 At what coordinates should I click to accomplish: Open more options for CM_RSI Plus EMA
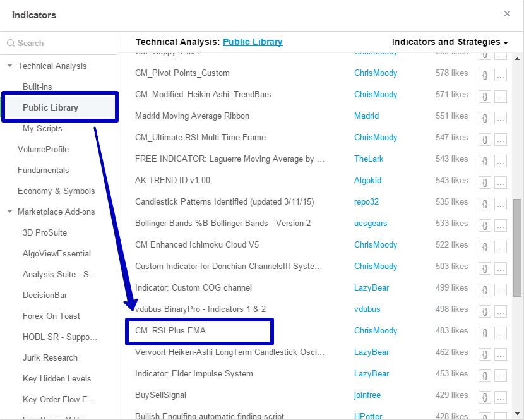(501, 331)
